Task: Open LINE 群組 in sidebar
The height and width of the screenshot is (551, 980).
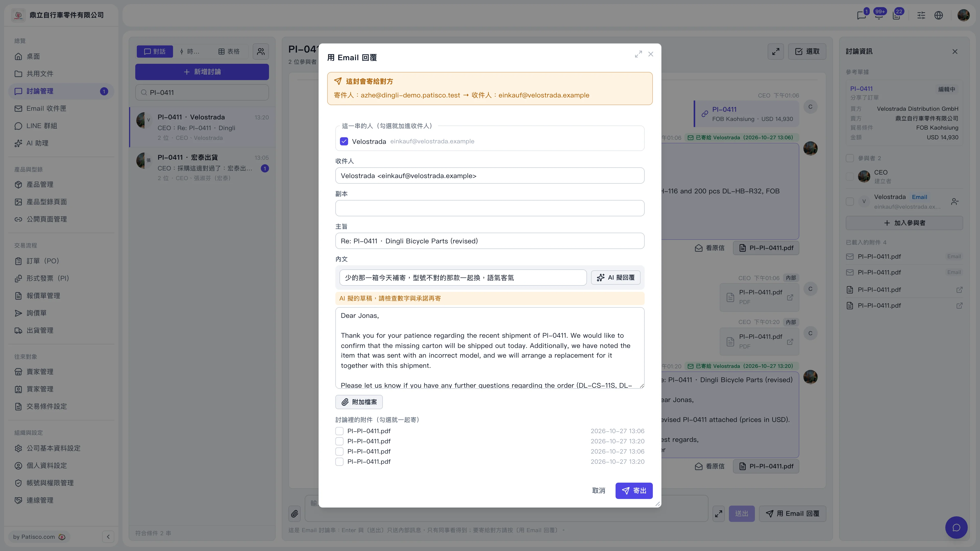Action: [x=61, y=126]
